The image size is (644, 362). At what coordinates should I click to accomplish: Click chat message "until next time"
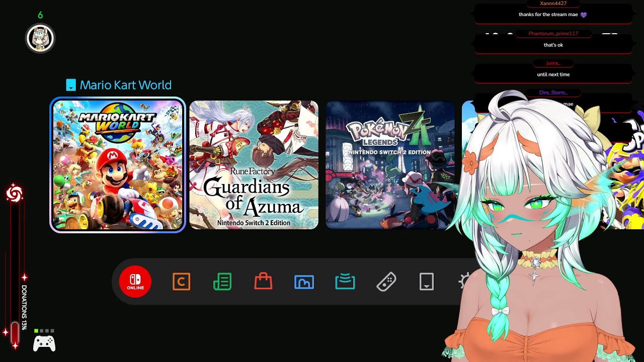tap(553, 74)
